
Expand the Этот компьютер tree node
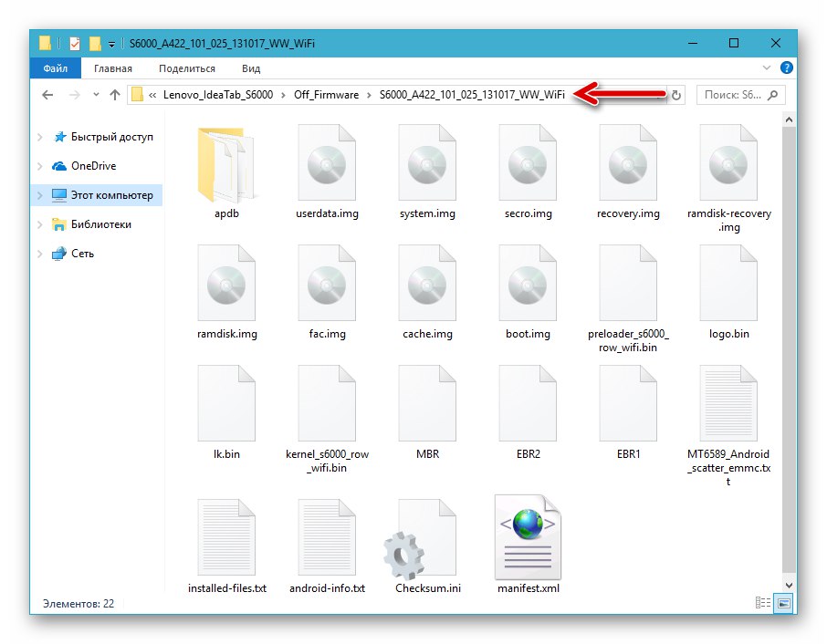38,195
